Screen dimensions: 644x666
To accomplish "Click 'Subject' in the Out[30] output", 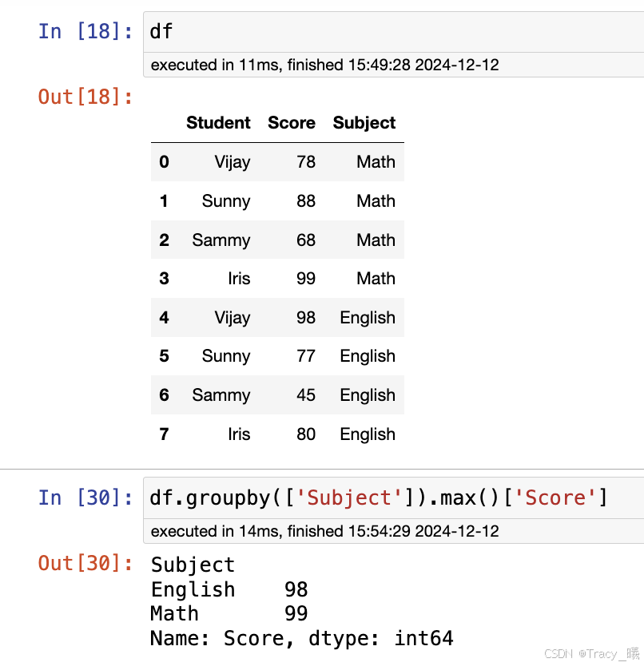I will [x=193, y=565].
